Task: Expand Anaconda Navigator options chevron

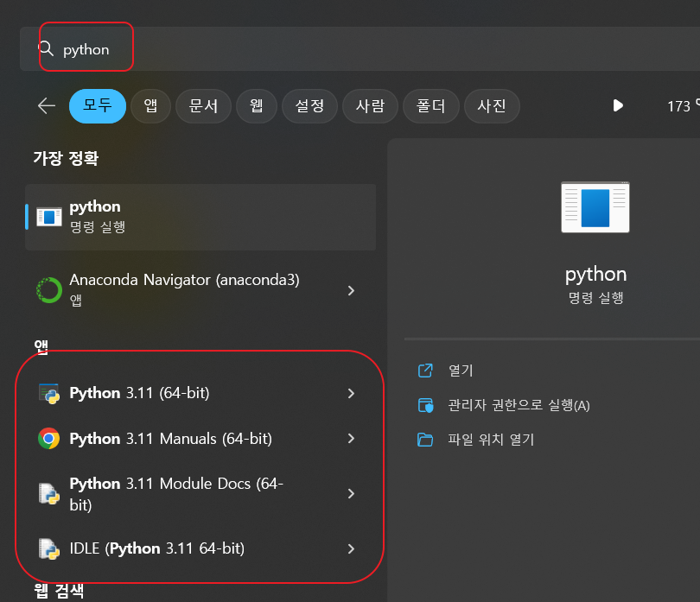Action: click(x=351, y=290)
